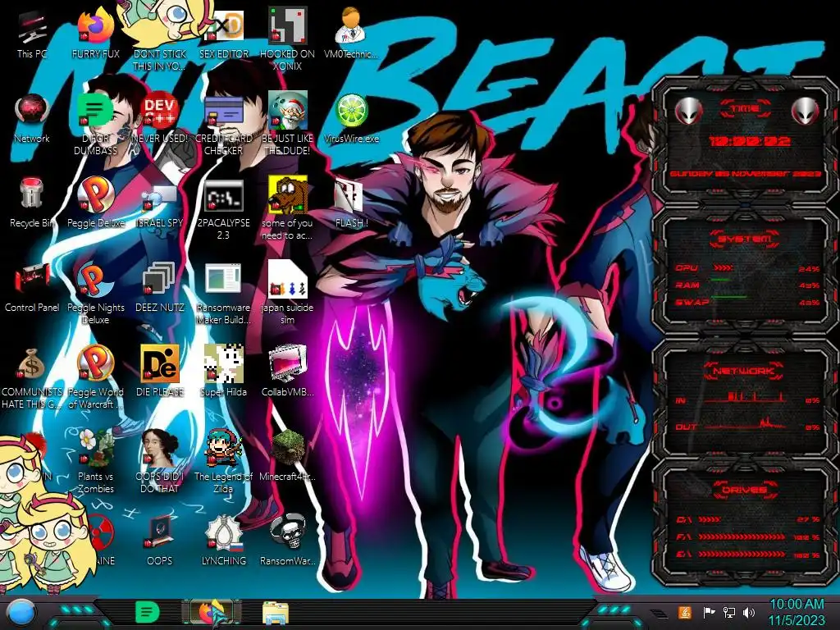Open the This PC desktop icon
This screenshot has height=630, width=840.
pyautogui.click(x=32, y=34)
